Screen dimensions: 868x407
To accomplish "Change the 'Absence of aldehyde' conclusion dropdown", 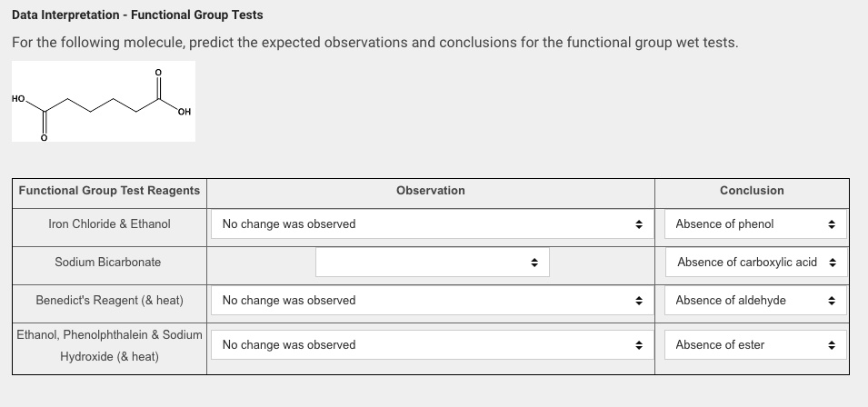I will (752, 300).
